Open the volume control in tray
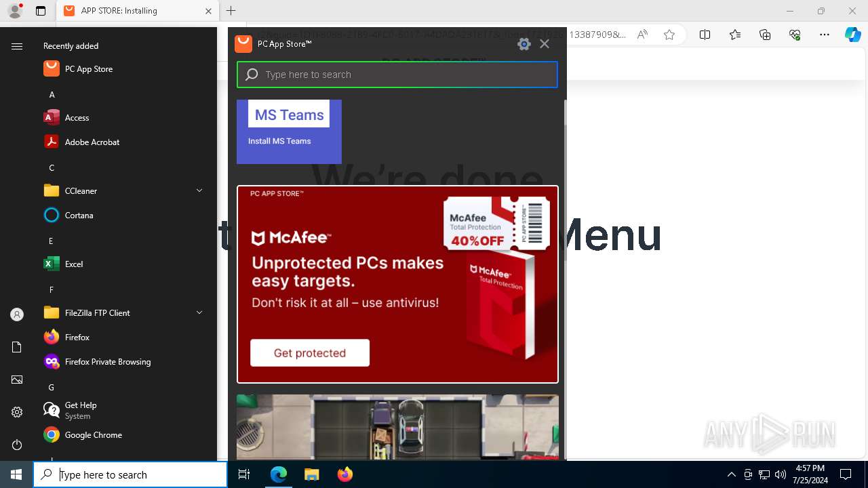This screenshot has height=488, width=868. coord(780,474)
